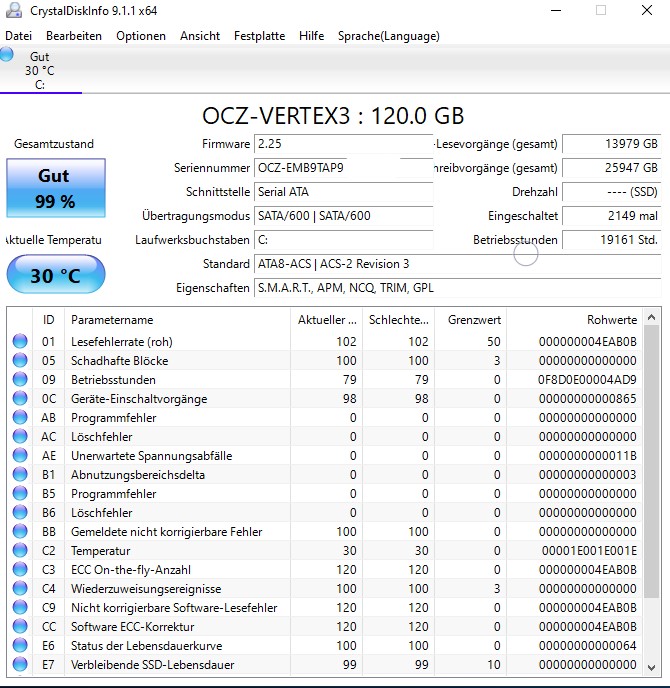Click Grenzwert value 10 in Verbleibende SSD-Lebensdauer row
Screen dimensions: 670x688
tap(494, 665)
